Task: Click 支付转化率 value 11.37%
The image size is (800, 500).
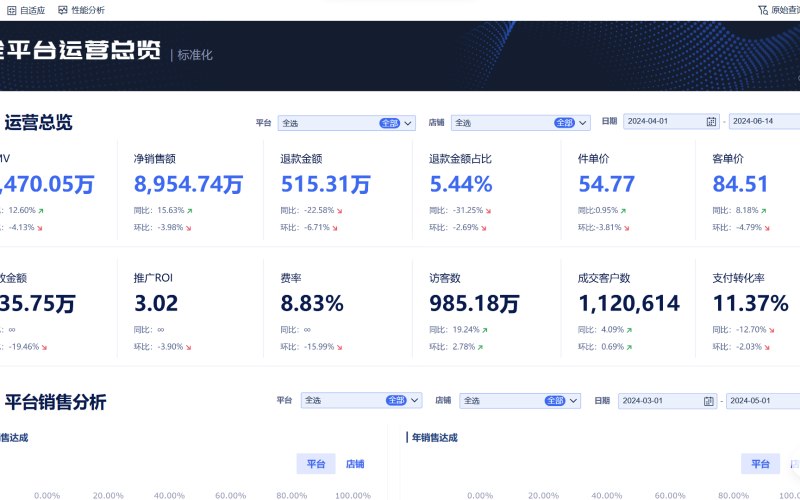Action: point(751,304)
